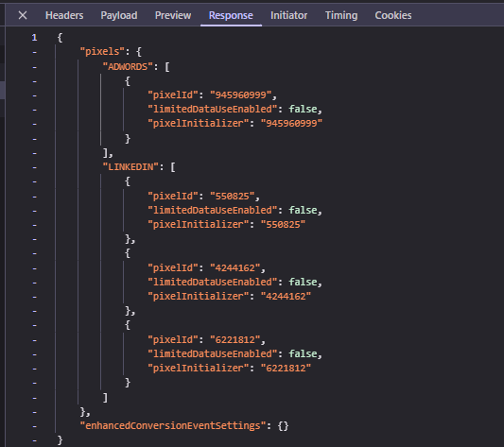Click the Response tab
The height and width of the screenshot is (447, 504).
(x=231, y=15)
